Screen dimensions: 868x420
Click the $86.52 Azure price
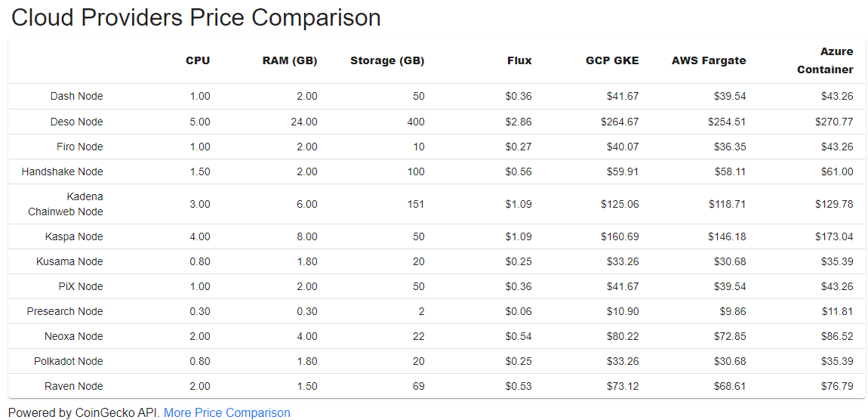pos(838,336)
